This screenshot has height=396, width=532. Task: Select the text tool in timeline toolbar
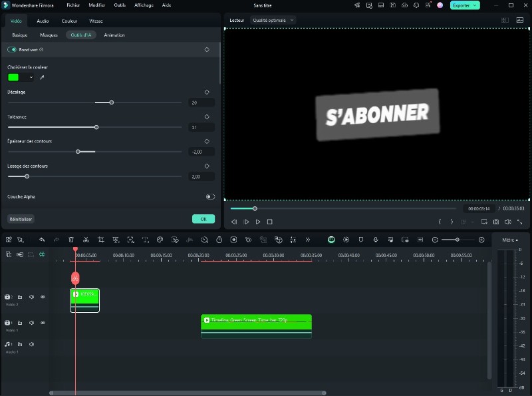[x=146, y=240]
